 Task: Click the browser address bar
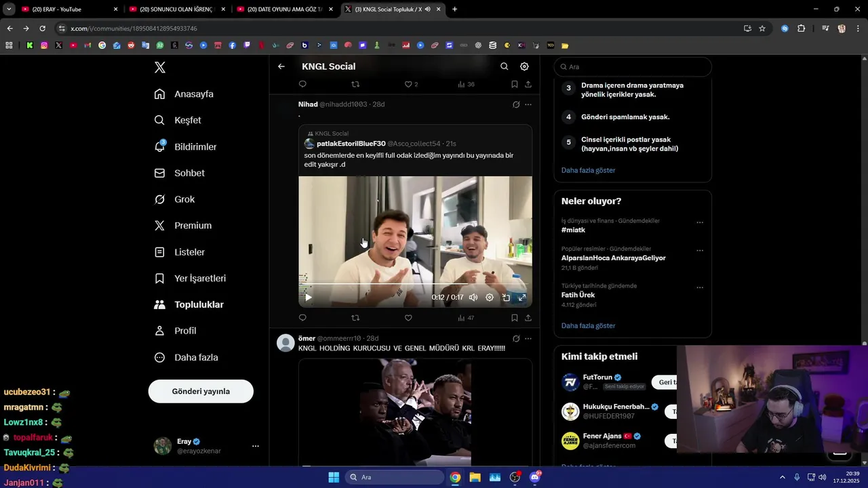click(400, 28)
